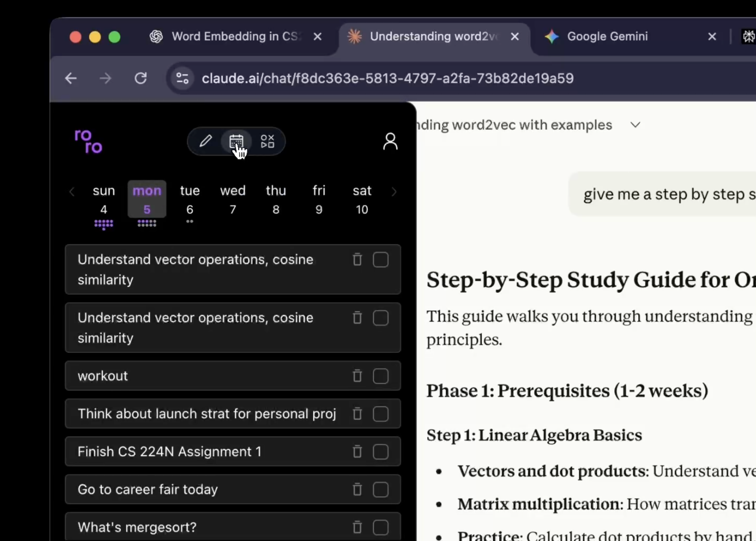This screenshot has width=756, height=541.
Task: Open the user profile icon
Action: (x=390, y=141)
